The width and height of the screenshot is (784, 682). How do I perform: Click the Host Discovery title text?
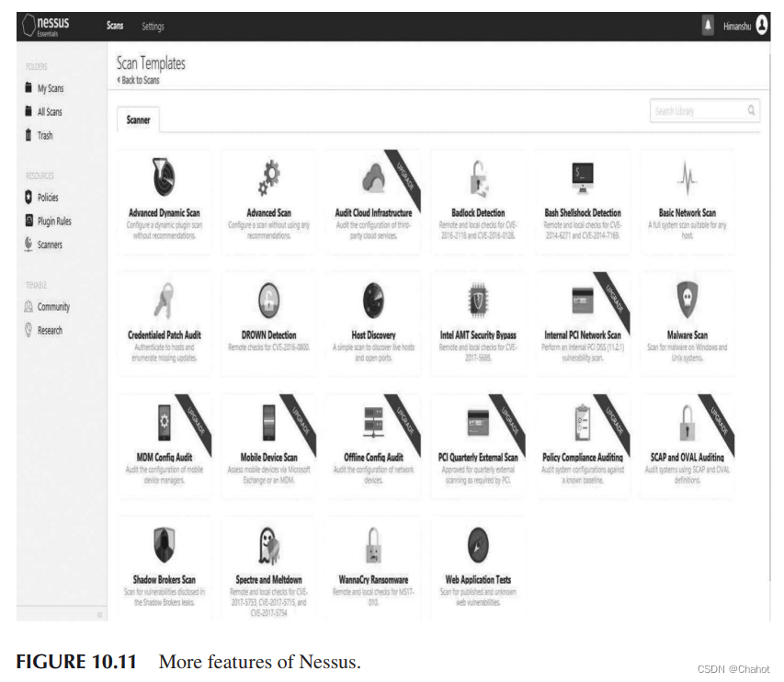pos(373,335)
